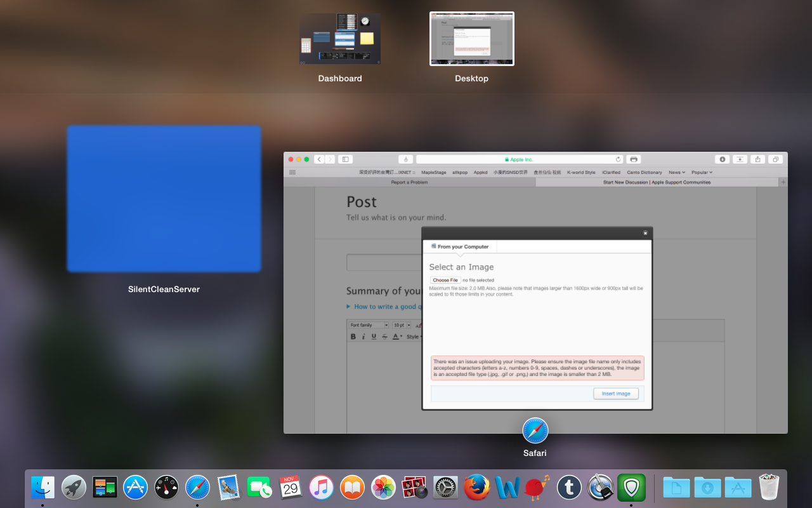The height and width of the screenshot is (508, 812).
Task: Toggle Safari's sidebar button
Action: click(x=345, y=159)
